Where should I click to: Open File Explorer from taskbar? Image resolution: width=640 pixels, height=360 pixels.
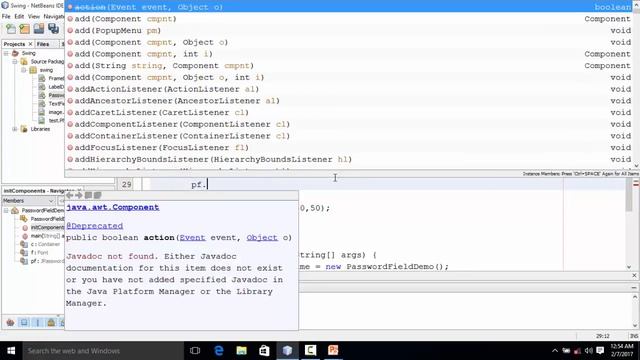pyautogui.click(x=242, y=351)
